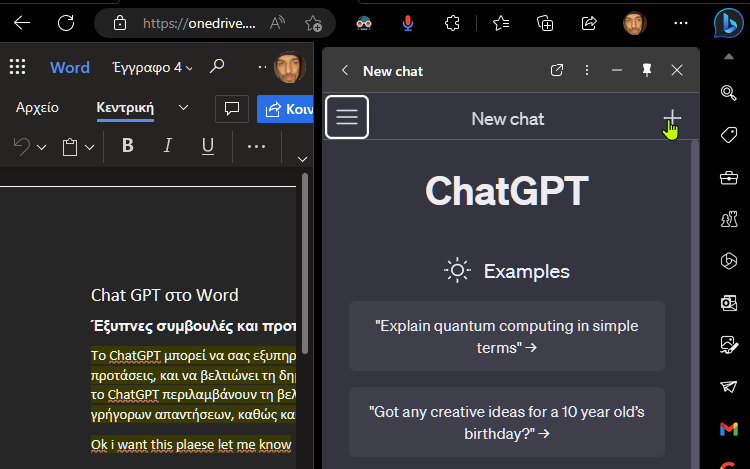
Task: Click the site lock icon in the address bar
Action: click(120, 23)
